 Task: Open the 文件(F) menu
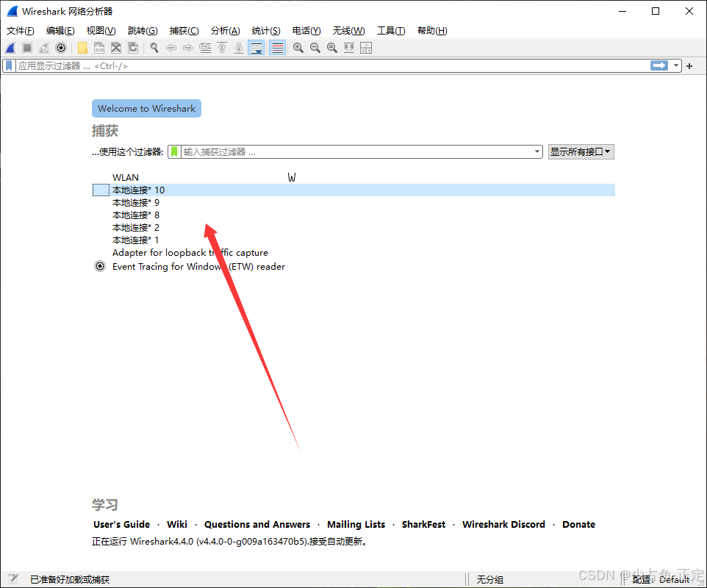(x=21, y=31)
